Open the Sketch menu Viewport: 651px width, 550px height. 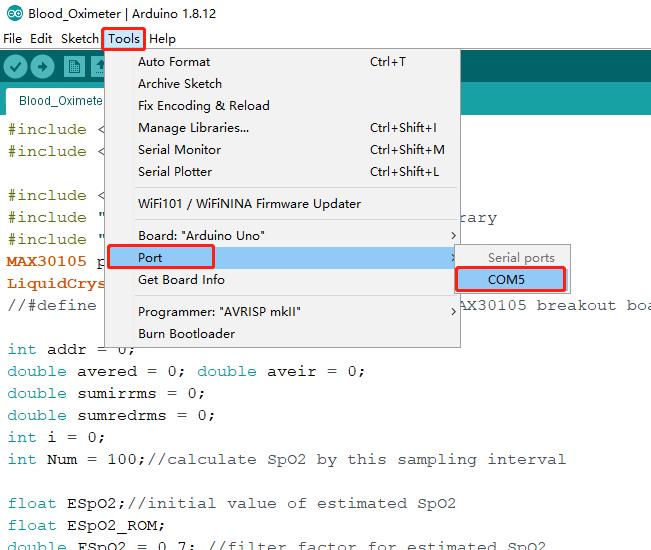80,39
